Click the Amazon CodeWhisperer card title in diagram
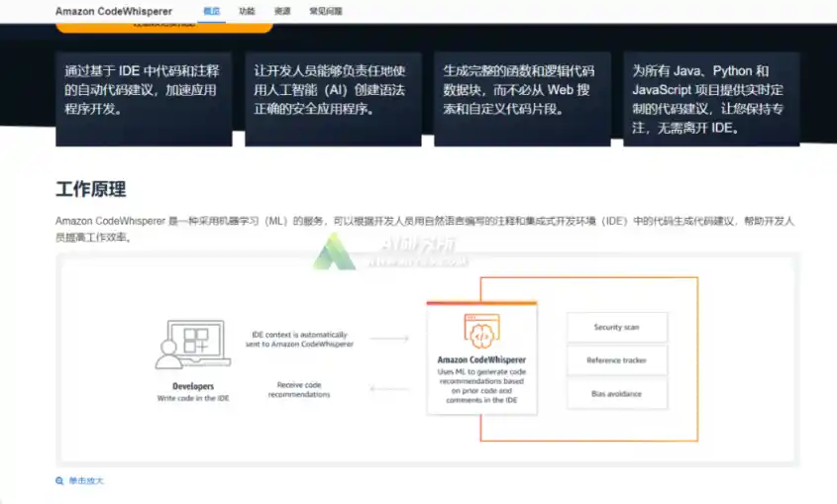The height and width of the screenshot is (504, 837). [x=481, y=360]
